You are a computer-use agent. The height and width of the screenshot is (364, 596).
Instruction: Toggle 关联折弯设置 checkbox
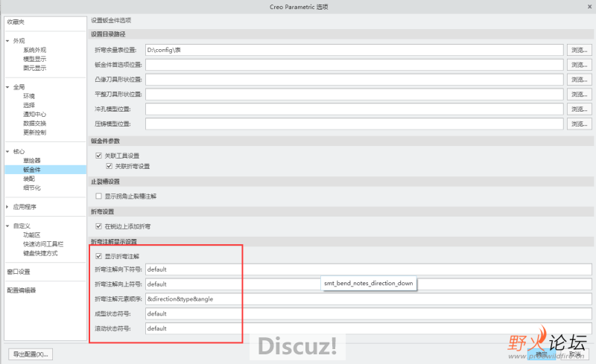(109, 166)
